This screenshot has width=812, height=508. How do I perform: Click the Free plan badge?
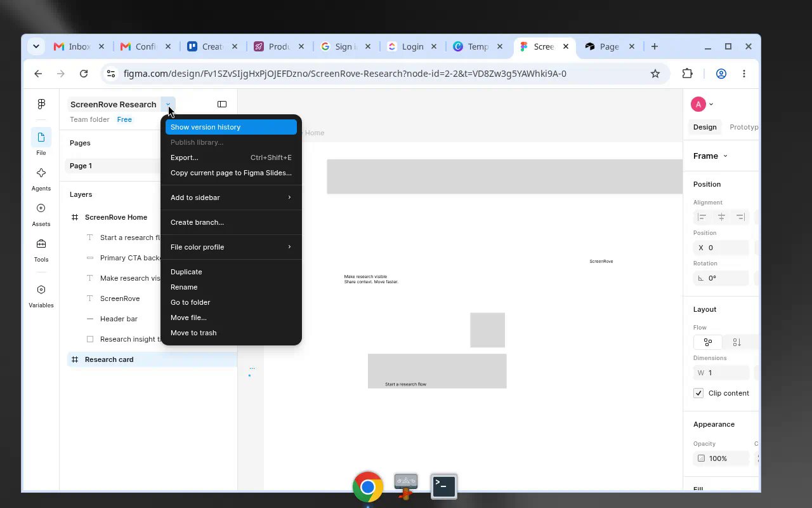click(124, 119)
